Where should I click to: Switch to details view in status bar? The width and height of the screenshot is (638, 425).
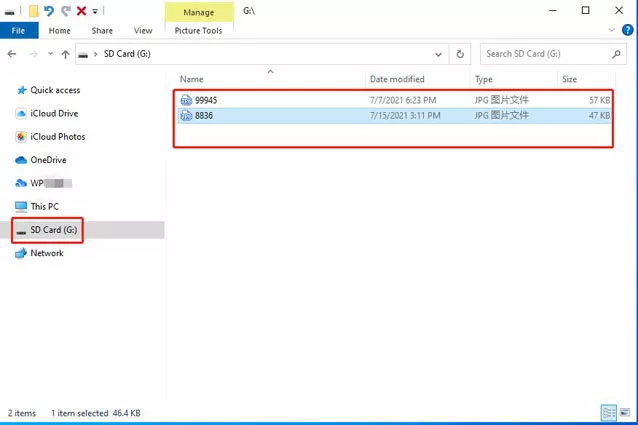[609, 413]
